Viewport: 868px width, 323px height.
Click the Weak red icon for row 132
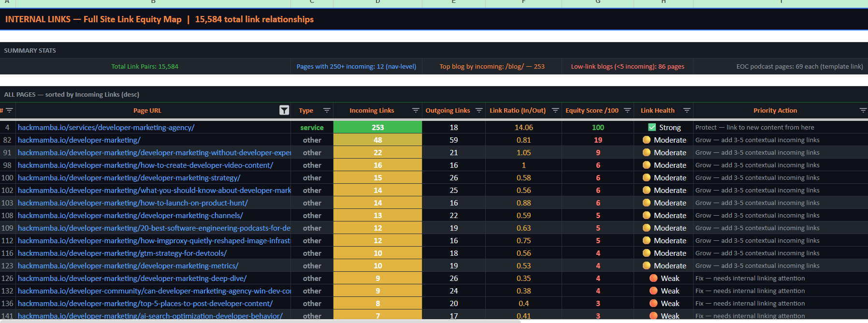coord(653,291)
